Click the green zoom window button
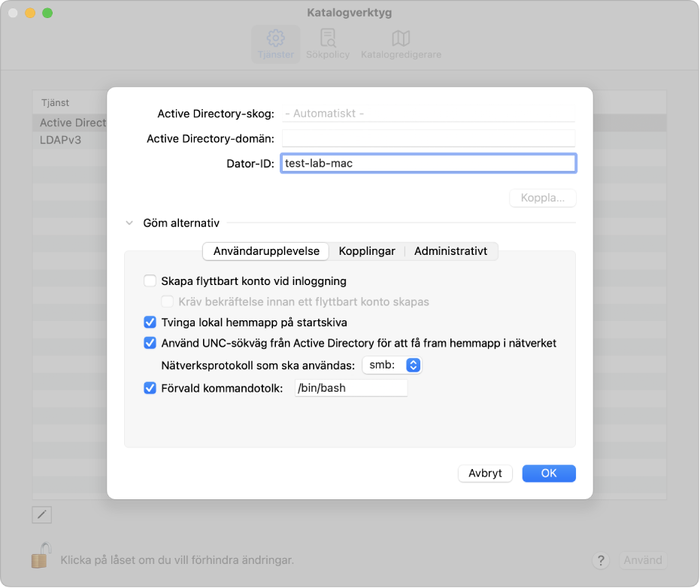This screenshot has width=700, height=588. (47, 13)
